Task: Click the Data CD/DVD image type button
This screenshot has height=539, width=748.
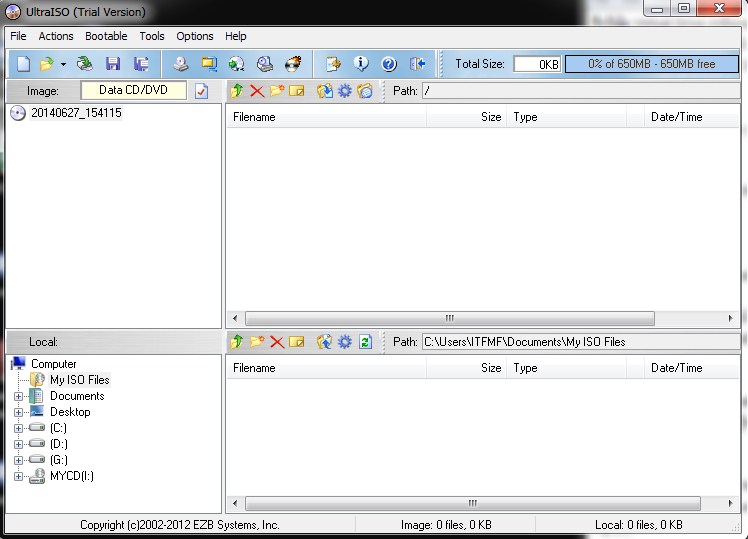Action: 134,90
